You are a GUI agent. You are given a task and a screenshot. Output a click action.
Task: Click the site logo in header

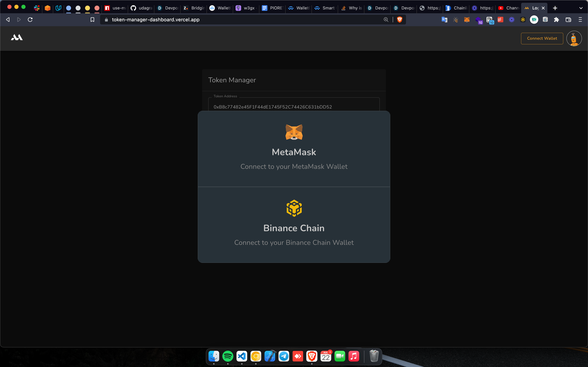17,38
